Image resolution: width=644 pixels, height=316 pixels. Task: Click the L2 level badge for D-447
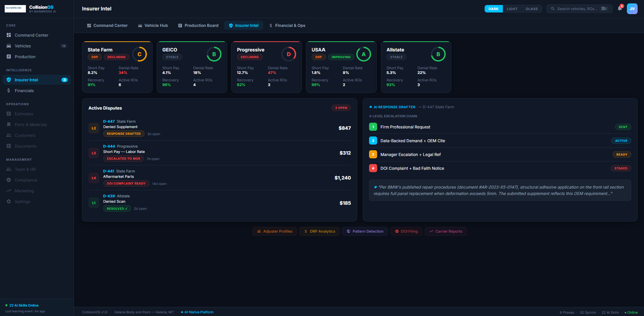(94, 128)
